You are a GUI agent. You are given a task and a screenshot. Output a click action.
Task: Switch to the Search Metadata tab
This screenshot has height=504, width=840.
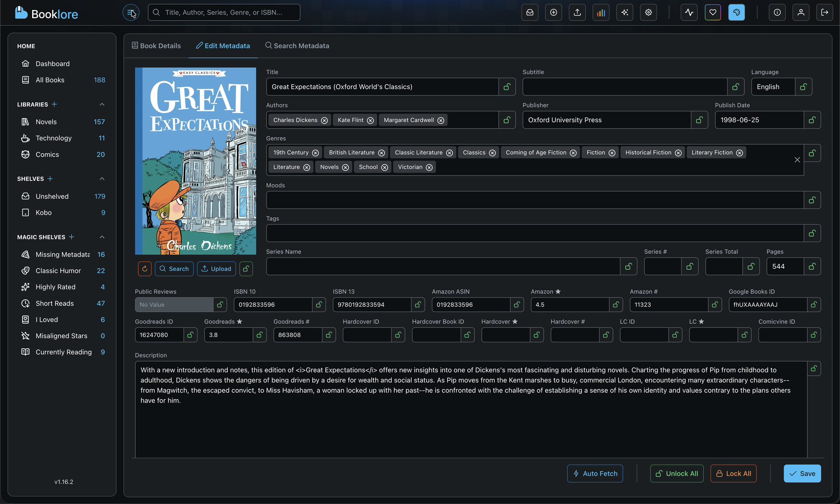297,45
